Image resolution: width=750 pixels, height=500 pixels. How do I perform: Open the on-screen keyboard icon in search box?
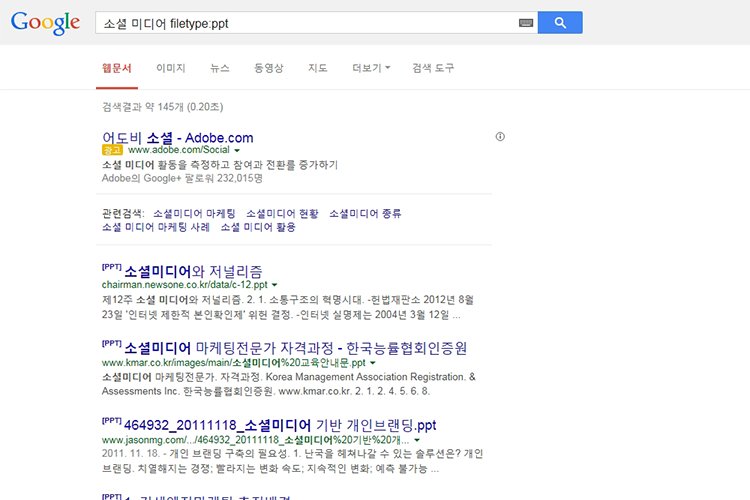point(526,23)
